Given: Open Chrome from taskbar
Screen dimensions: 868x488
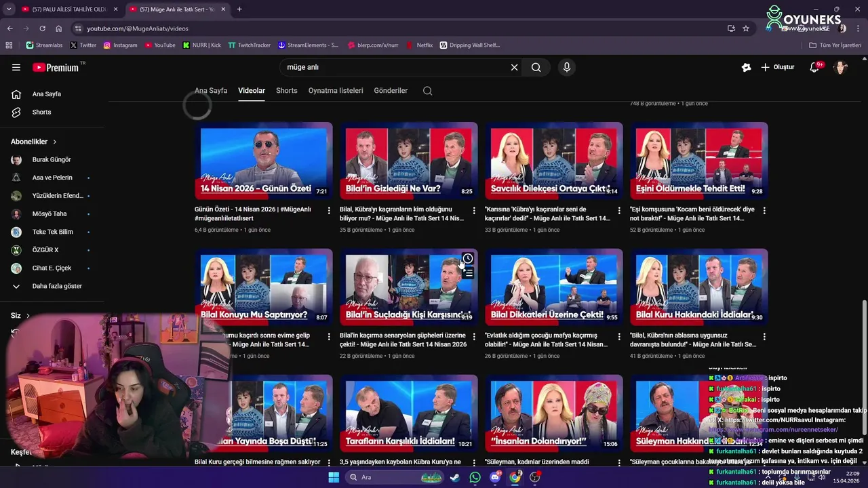Looking at the screenshot, I should point(515,477).
